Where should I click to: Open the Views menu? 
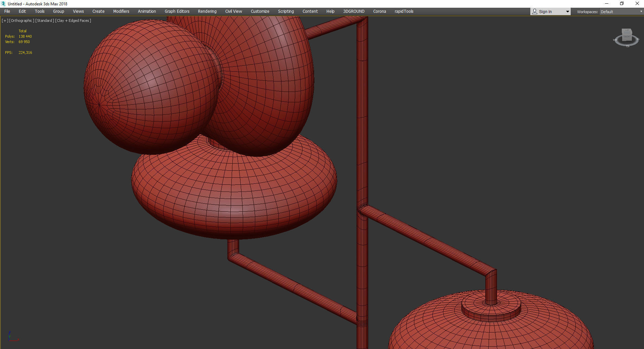tap(78, 11)
